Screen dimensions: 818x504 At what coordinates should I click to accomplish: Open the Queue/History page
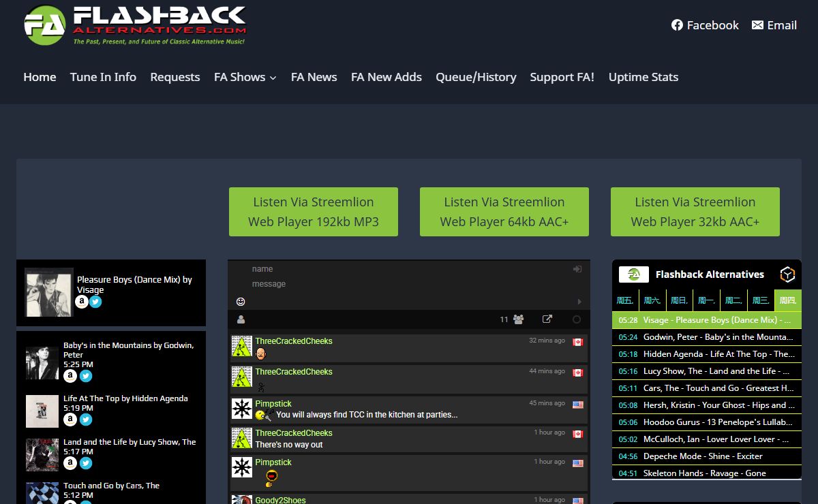coord(476,77)
